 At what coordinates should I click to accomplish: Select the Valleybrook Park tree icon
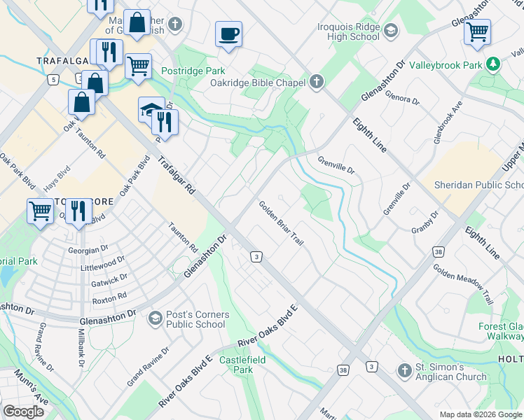493,64
